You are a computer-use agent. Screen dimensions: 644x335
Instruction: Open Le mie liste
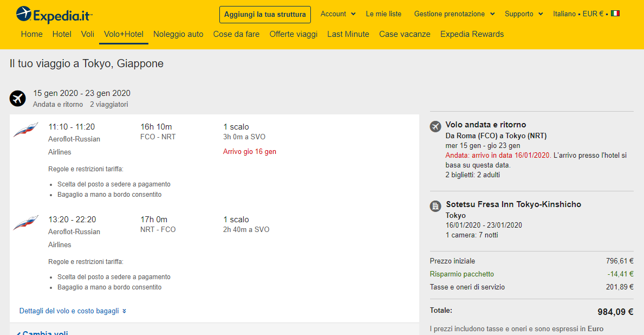[x=383, y=14]
